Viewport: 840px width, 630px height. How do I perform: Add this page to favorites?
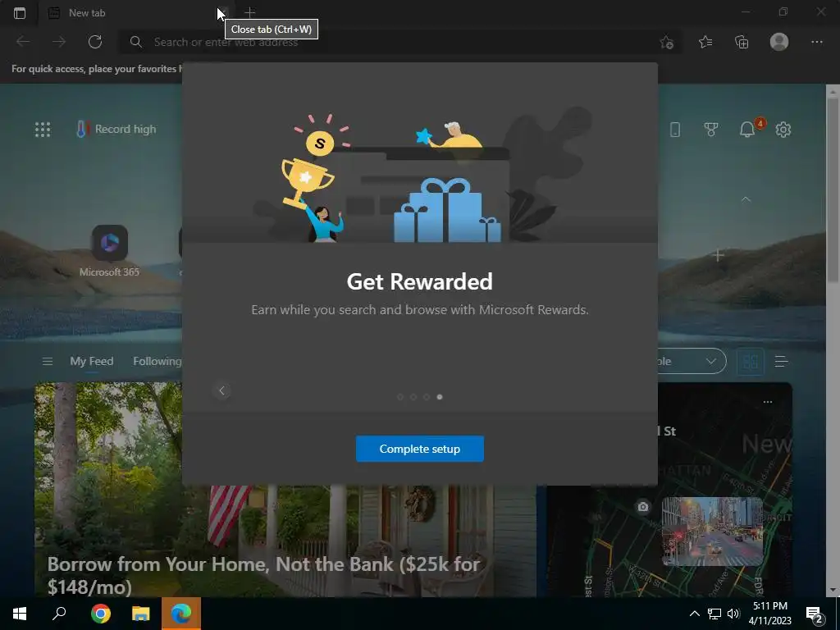666,43
